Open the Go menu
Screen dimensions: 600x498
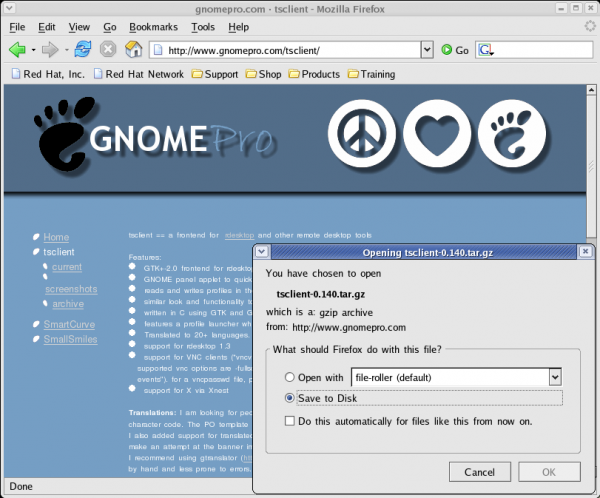[110, 27]
